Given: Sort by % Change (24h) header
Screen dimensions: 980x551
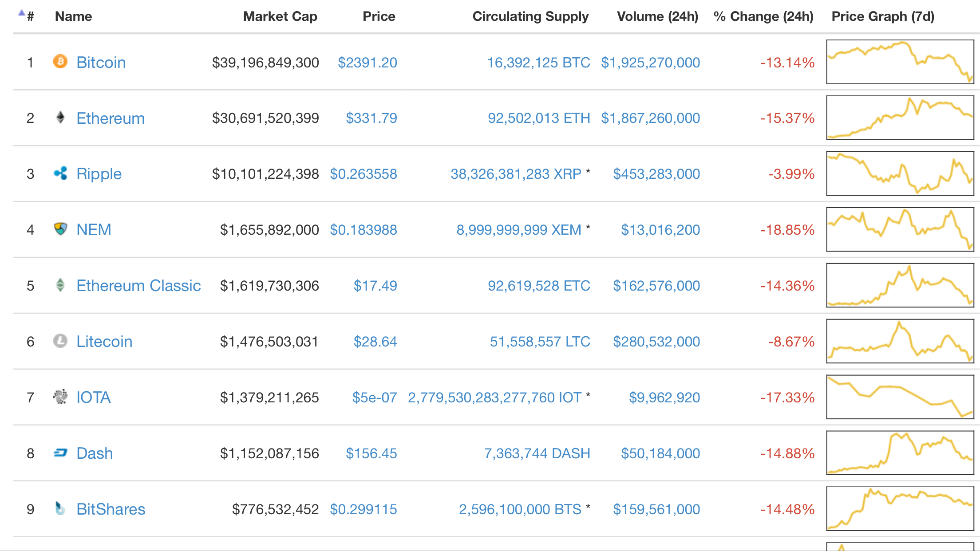Looking at the screenshot, I should 763,16.
